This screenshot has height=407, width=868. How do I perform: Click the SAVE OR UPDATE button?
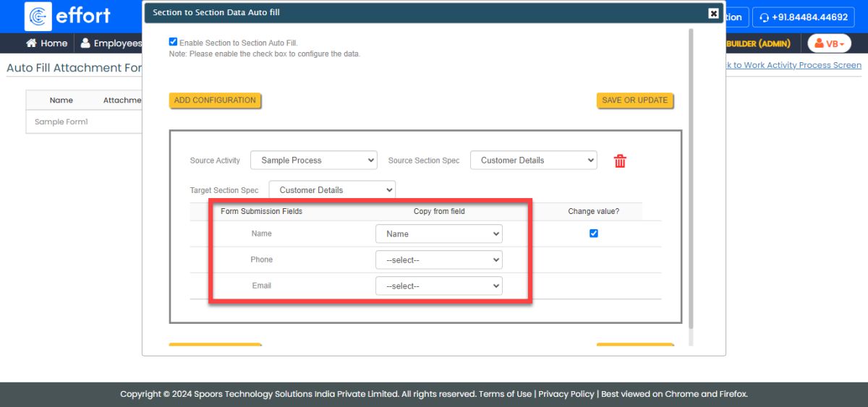[x=635, y=100]
